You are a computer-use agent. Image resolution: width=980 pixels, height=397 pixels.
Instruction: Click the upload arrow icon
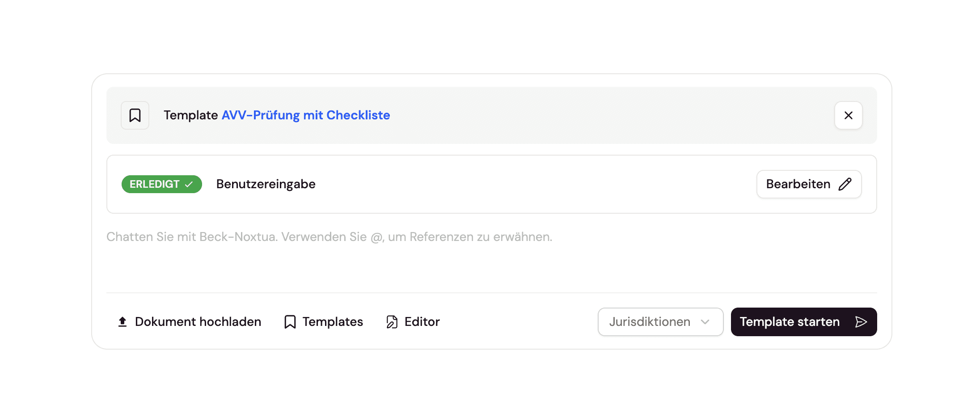click(122, 322)
